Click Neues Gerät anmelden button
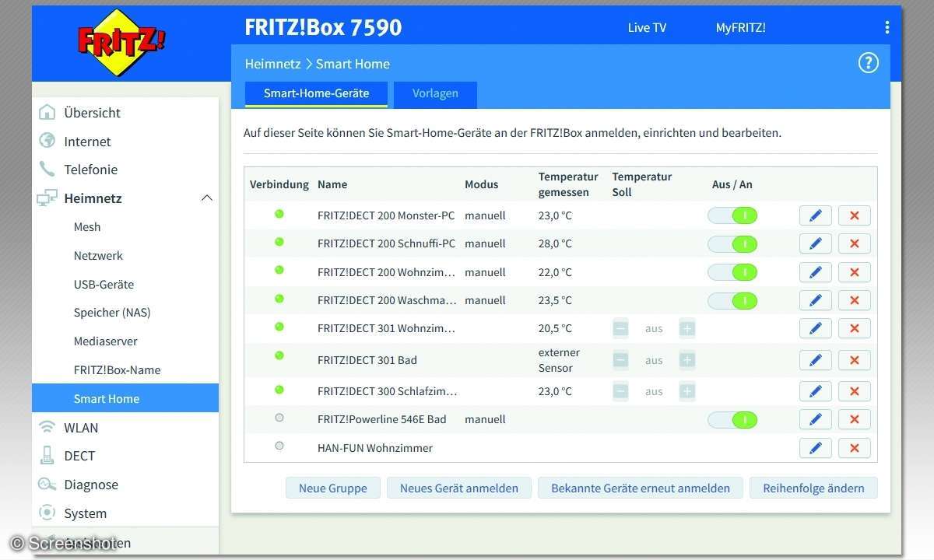The height and width of the screenshot is (560, 934). [x=459, y=488]
